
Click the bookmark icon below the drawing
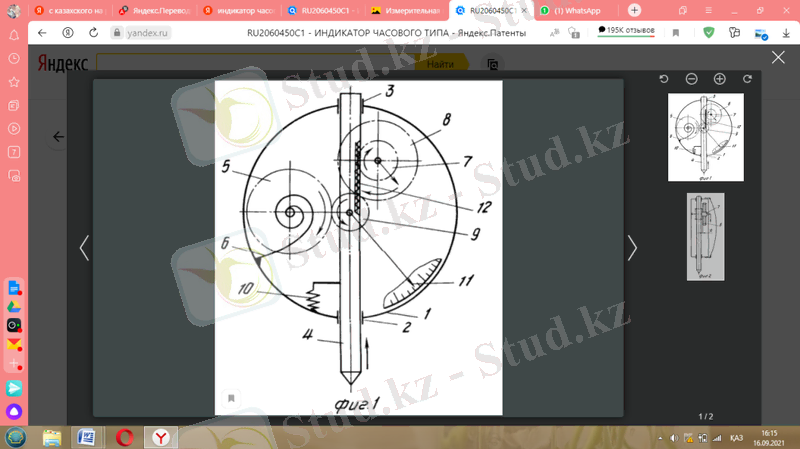coord(231,398)
